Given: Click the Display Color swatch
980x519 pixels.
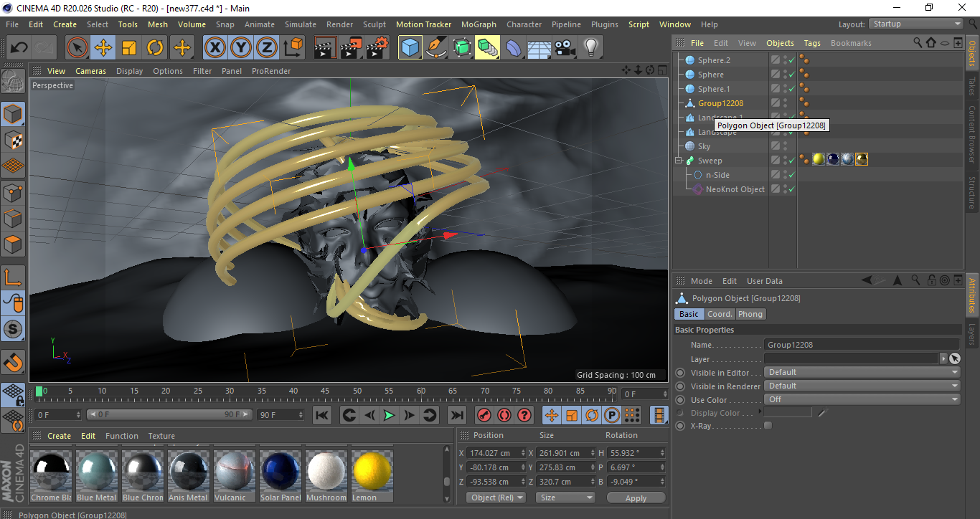Looking at the screenshot, I should [788, 413].
